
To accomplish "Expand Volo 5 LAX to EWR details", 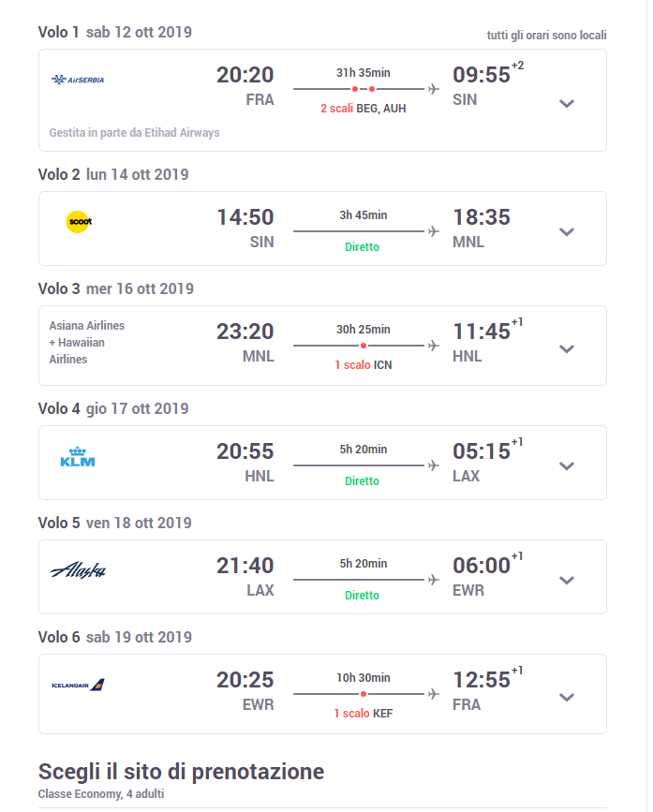I will click(x=566, y=581).
